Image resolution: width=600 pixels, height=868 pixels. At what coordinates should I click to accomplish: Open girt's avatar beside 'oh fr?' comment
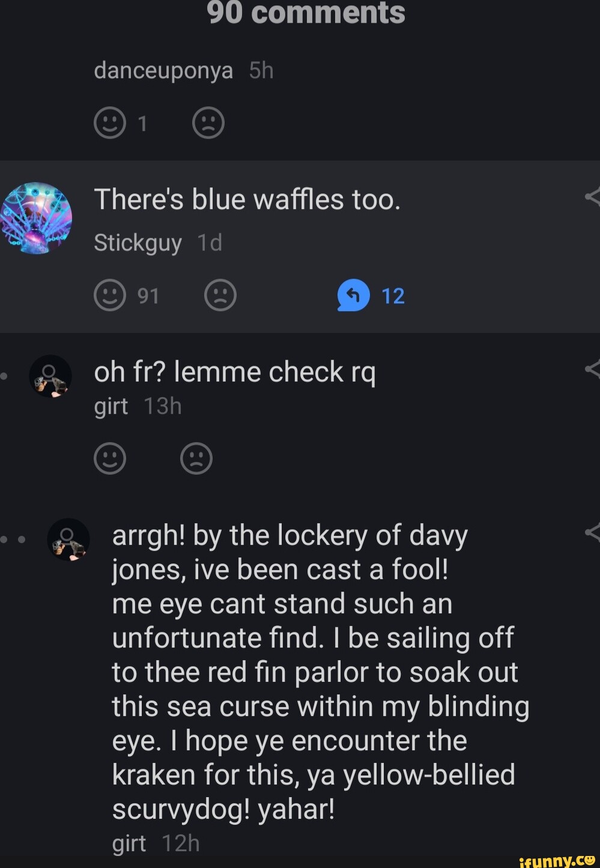(x=50, y=376)
